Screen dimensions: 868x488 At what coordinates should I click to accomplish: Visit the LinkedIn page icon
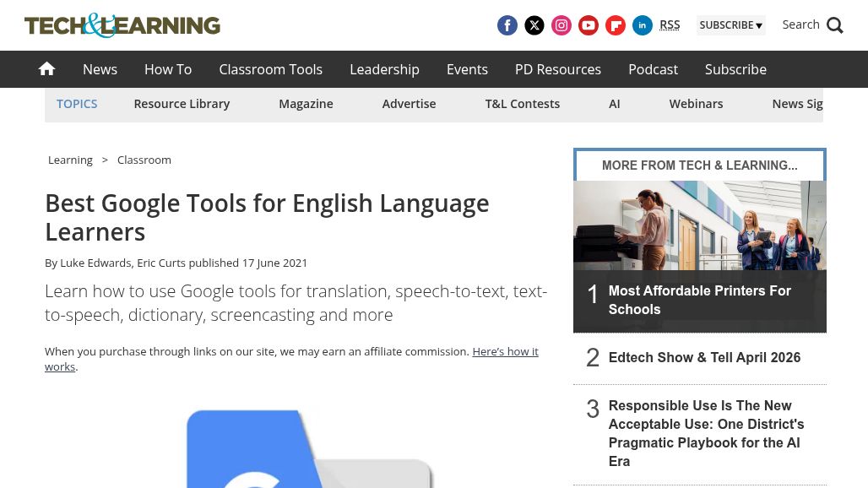pyautogui.click(x=642, y=25)
